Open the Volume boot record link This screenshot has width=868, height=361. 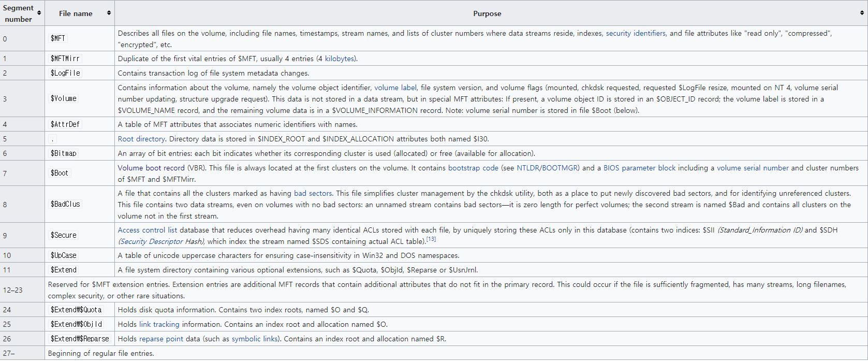coord(151,168)
